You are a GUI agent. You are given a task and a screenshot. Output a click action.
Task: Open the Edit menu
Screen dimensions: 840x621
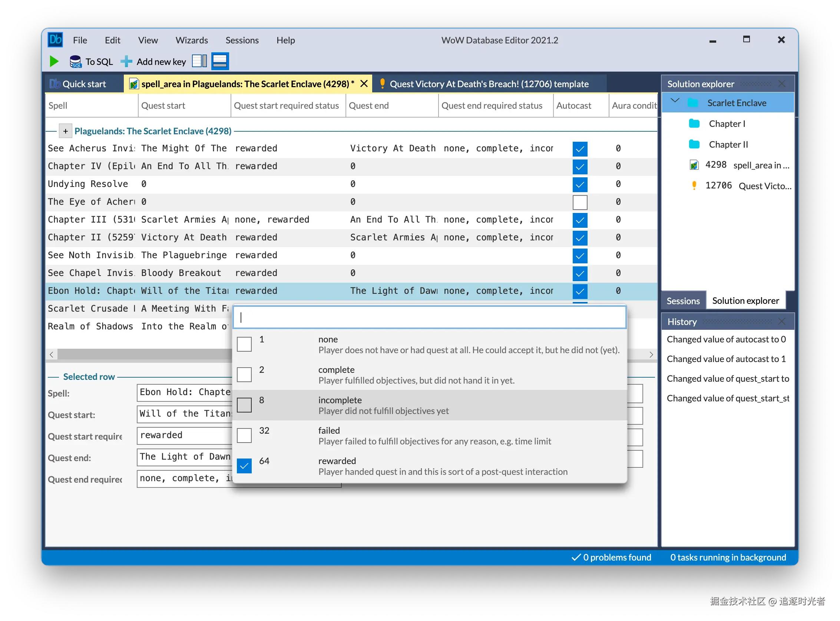click(112, 40)
